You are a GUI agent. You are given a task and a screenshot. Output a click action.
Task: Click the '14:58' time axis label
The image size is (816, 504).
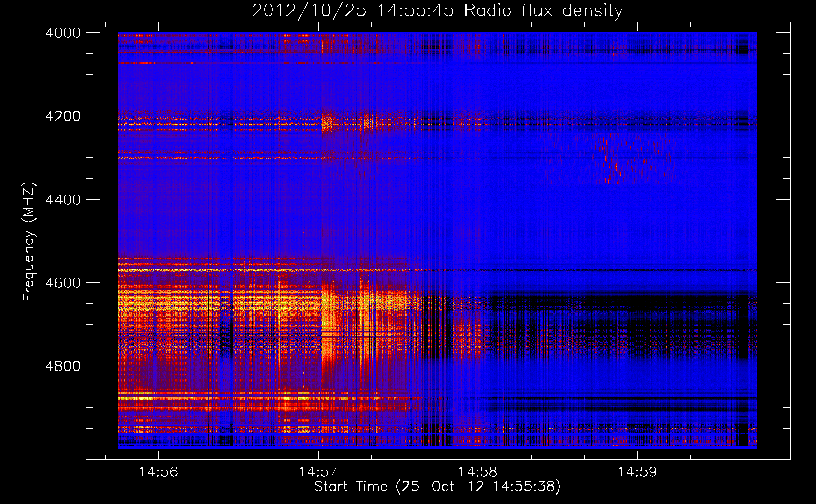click(x=478, y=472)
